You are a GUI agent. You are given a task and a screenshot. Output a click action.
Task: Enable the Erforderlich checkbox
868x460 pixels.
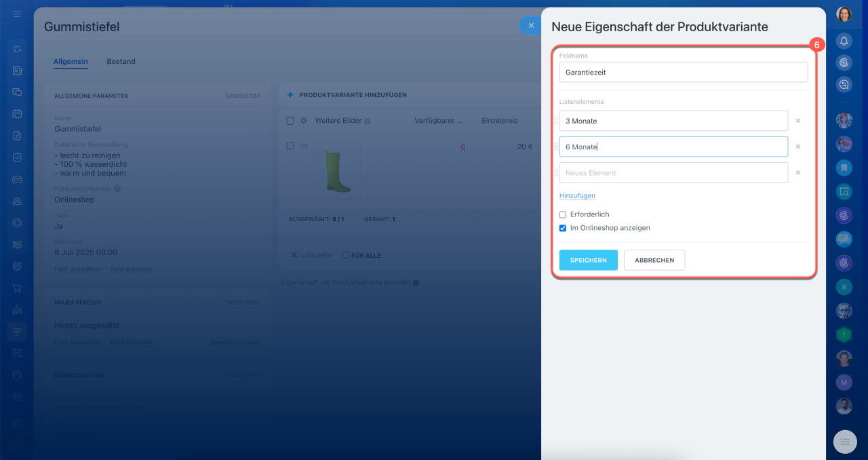(563, 214)
